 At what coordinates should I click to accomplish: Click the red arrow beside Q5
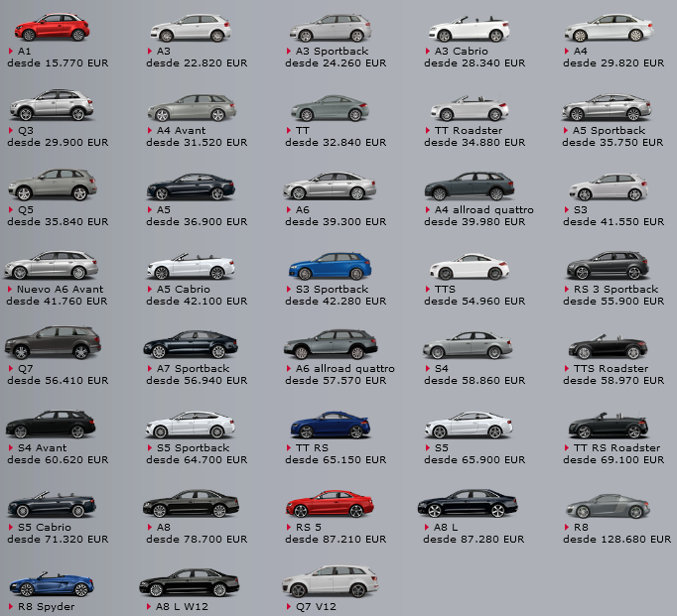pyautogui.click(x=11, y=209)
